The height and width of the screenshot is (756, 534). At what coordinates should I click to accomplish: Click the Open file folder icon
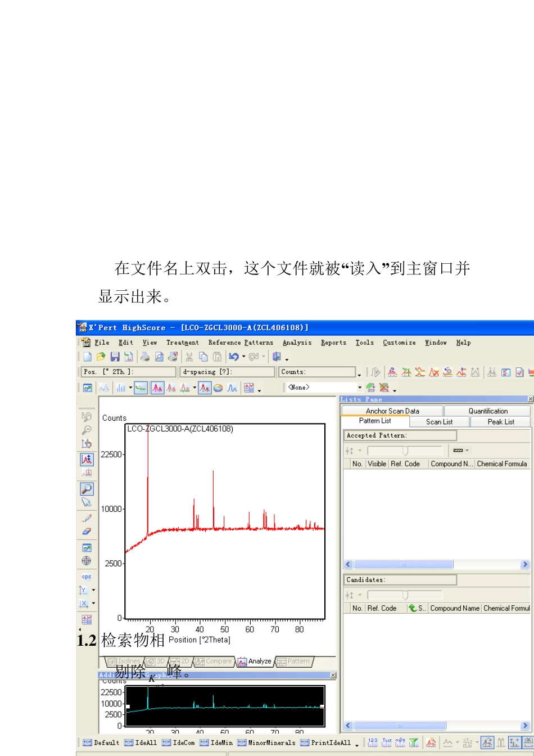click(x=101, y=357)
